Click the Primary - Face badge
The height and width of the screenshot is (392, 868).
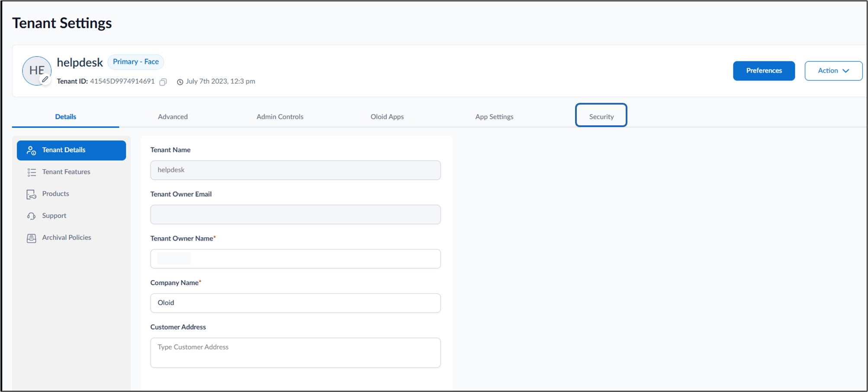(136, 62)
